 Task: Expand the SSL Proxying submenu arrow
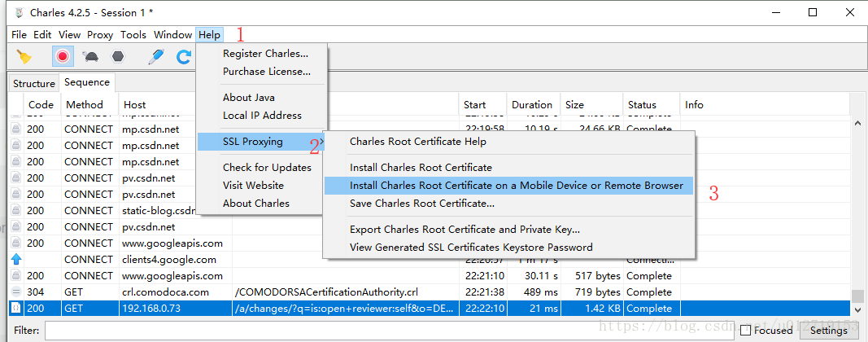tap(321, 142)
